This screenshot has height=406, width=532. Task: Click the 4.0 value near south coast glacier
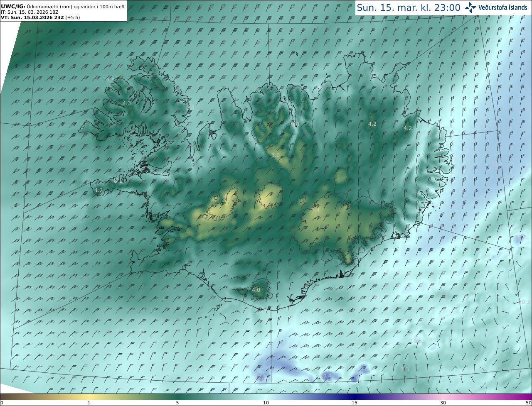click(x=256, y=290)
